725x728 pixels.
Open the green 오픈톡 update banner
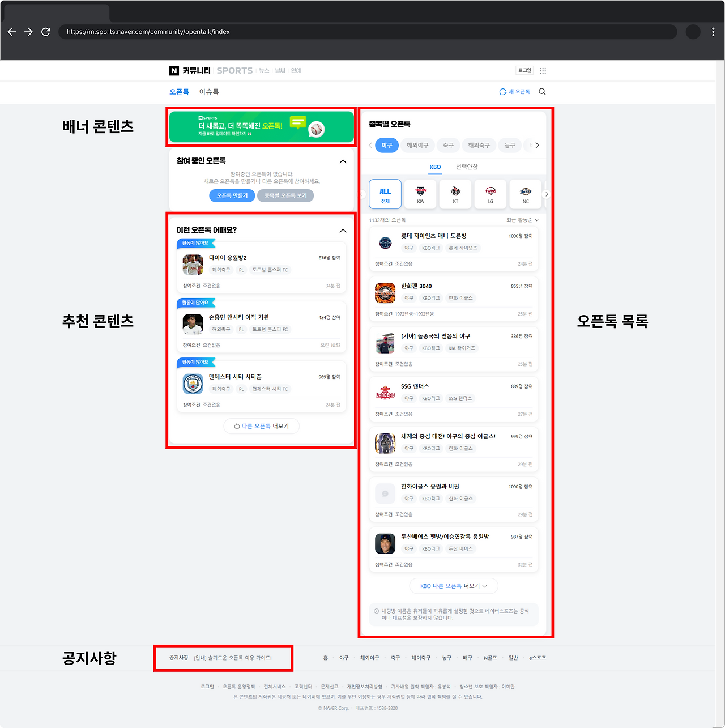261,126
